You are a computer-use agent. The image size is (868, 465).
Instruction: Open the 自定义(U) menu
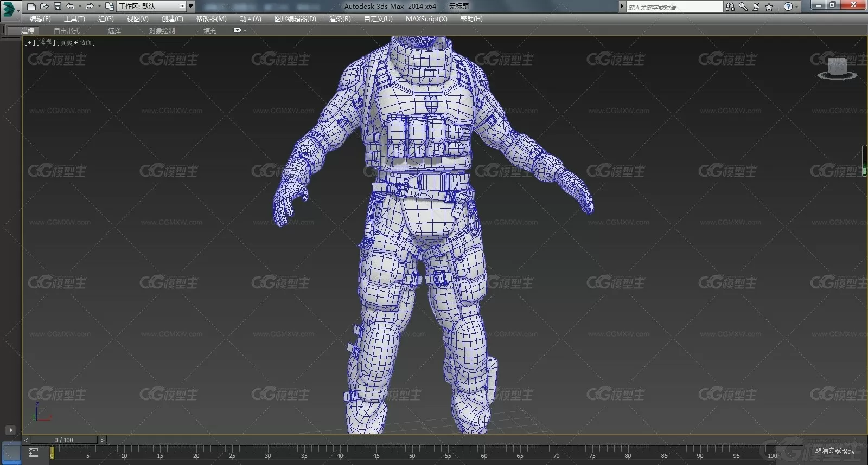pyautogui.click(x=378, y=18)
